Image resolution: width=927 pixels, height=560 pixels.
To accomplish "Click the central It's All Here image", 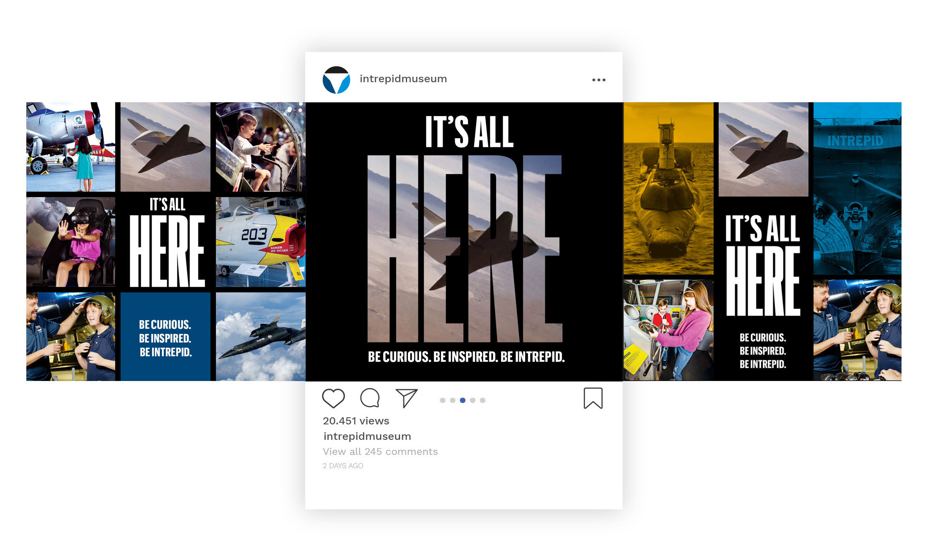I will point(464,242).
